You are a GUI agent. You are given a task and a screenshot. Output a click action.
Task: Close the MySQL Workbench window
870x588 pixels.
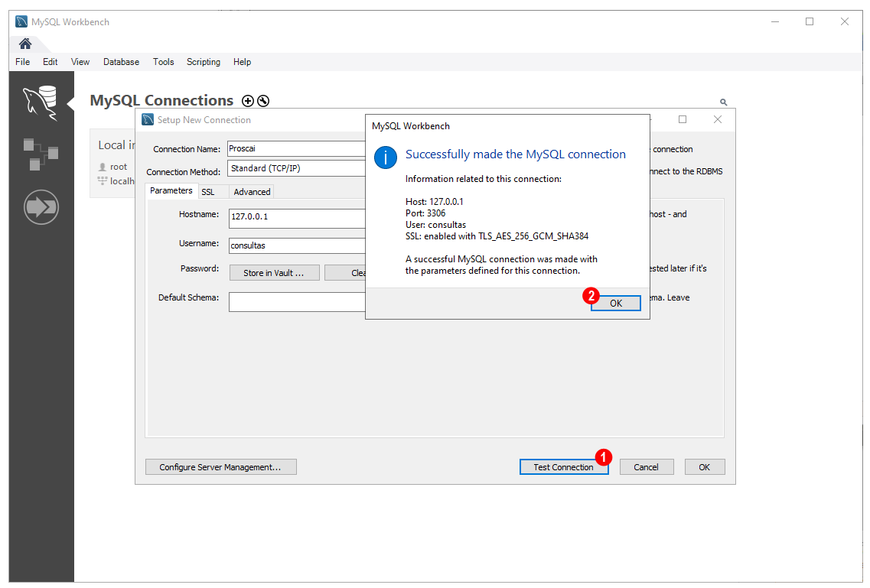coord(845,21)
